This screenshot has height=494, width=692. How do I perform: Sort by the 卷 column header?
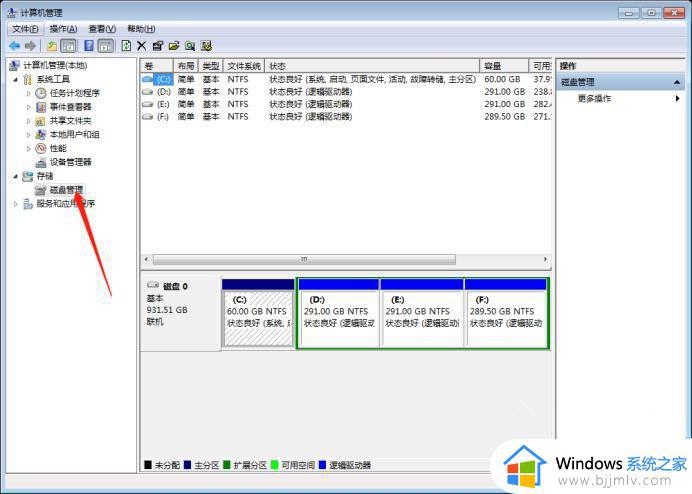[157, 66]
